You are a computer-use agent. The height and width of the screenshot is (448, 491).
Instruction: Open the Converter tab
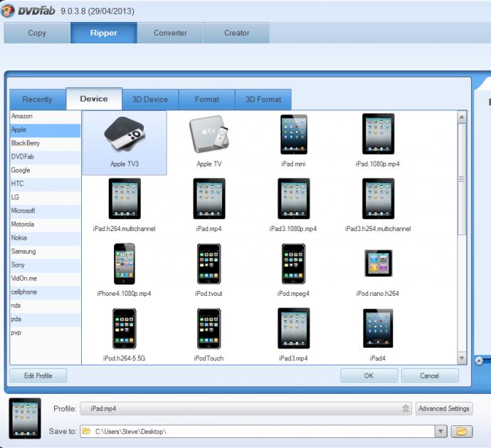click(x=170, y=33)
